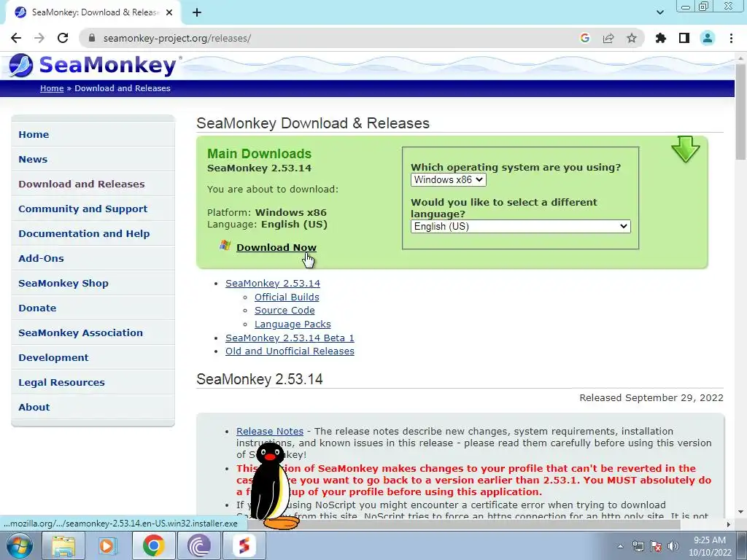
Task: Share this page via share icon
Action: [608, 38]
